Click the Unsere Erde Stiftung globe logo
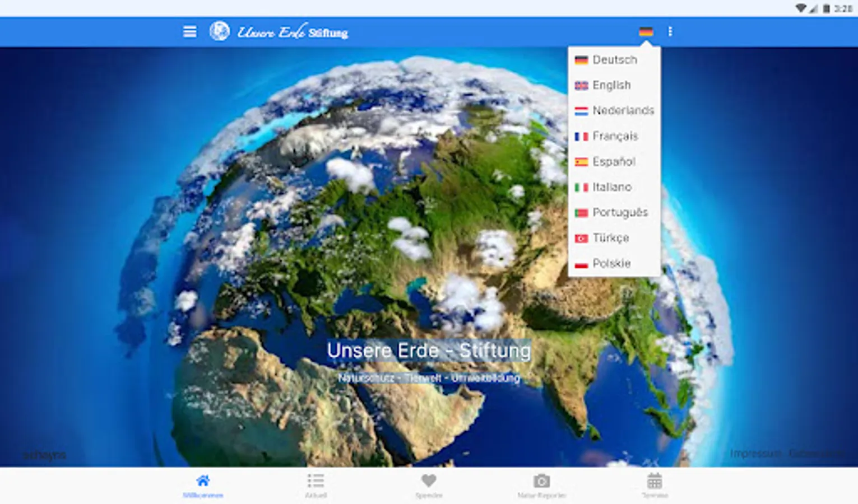The width and height of the screenshot is (858, 504). pos(220,31)
